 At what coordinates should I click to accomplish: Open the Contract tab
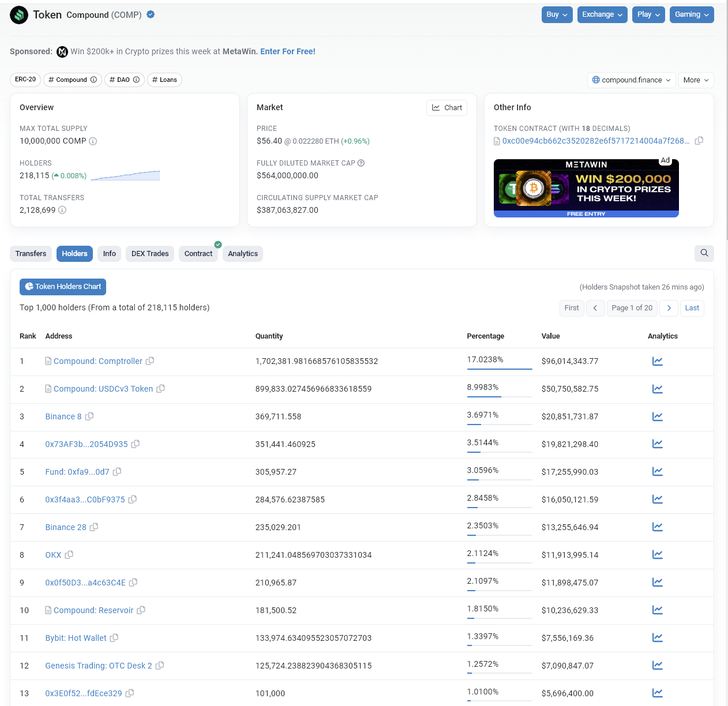point(198,254)
